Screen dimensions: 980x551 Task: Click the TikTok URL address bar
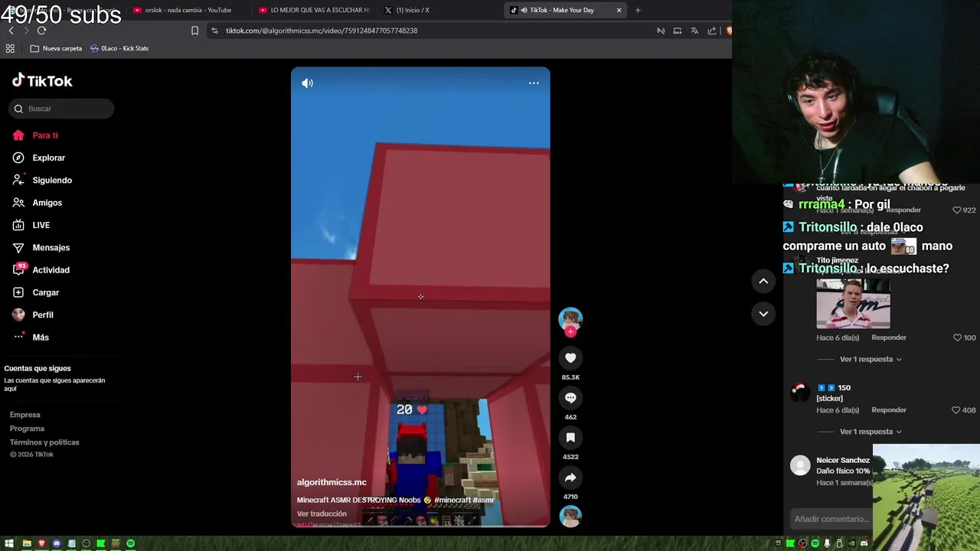coord(429,31)
